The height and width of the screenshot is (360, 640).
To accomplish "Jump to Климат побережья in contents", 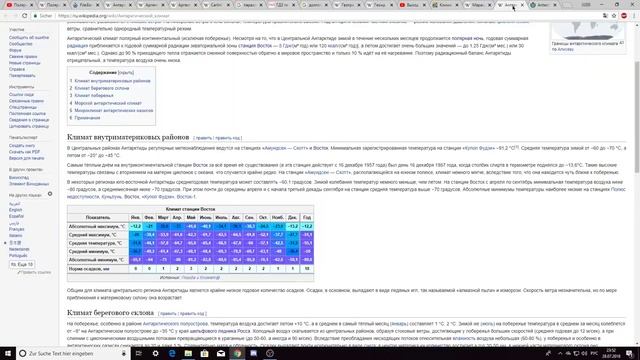I will coord(94,96).
